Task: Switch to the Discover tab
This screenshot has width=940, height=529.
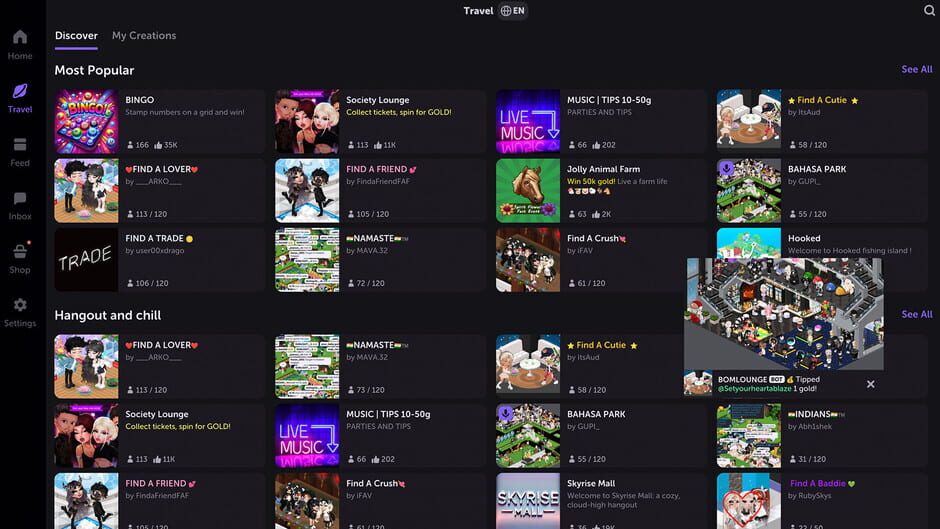Action: click(76, 36)
